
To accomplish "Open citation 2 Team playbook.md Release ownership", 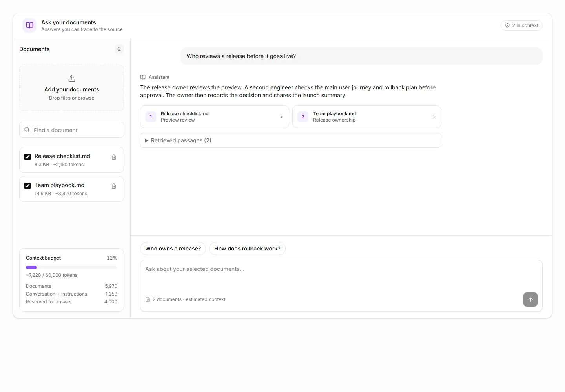I will point(367,117).
